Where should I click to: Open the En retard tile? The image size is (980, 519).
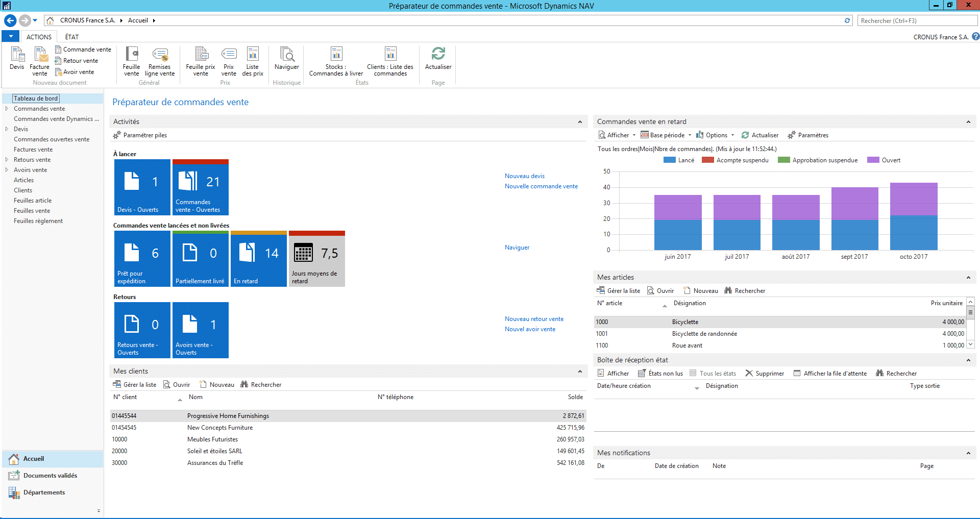[259, 259]
